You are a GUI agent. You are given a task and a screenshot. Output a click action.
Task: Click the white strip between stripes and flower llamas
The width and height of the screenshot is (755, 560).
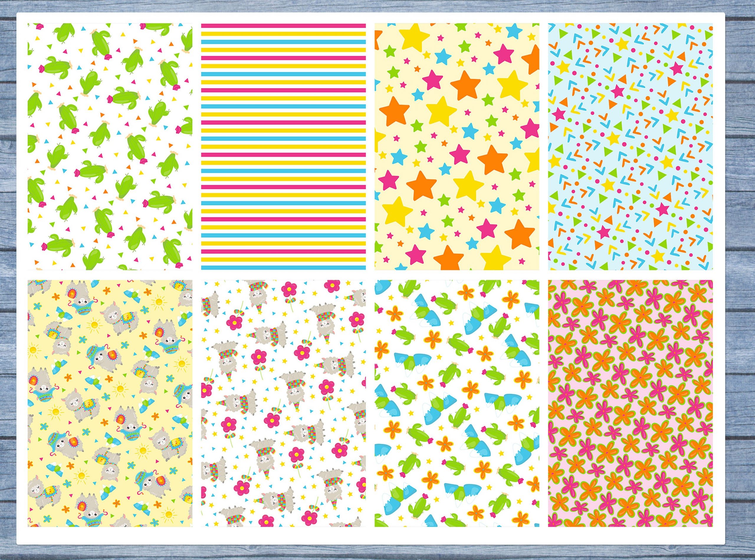click(x=283, y=275)
